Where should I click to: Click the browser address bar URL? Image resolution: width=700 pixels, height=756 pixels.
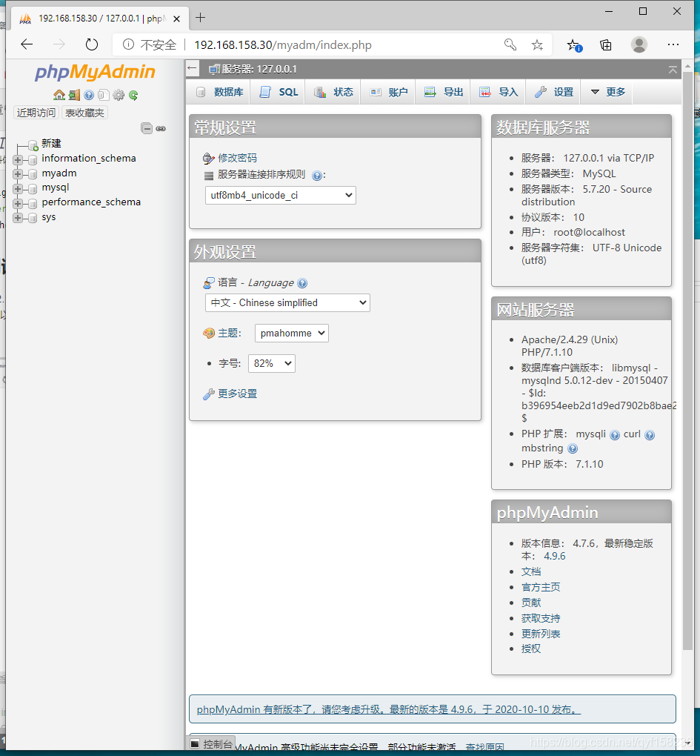pos(283,44)
